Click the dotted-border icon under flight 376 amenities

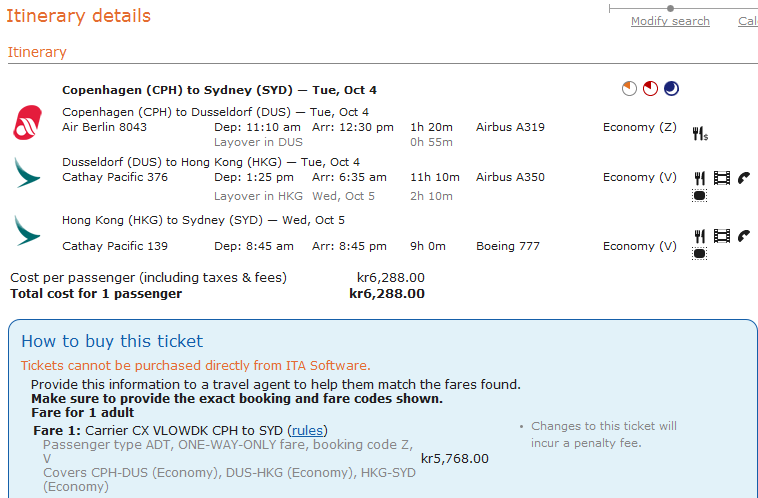point(700,196)
